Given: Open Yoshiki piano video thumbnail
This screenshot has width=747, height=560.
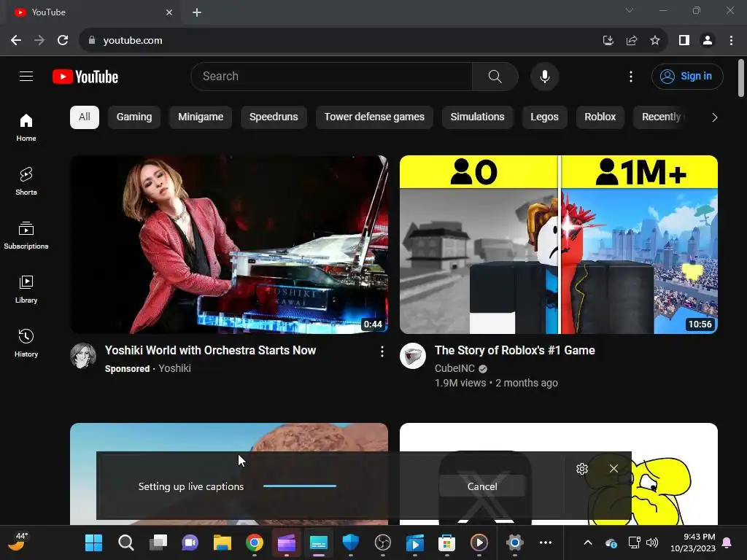Looking at the screenshot, I should (229, 245).
